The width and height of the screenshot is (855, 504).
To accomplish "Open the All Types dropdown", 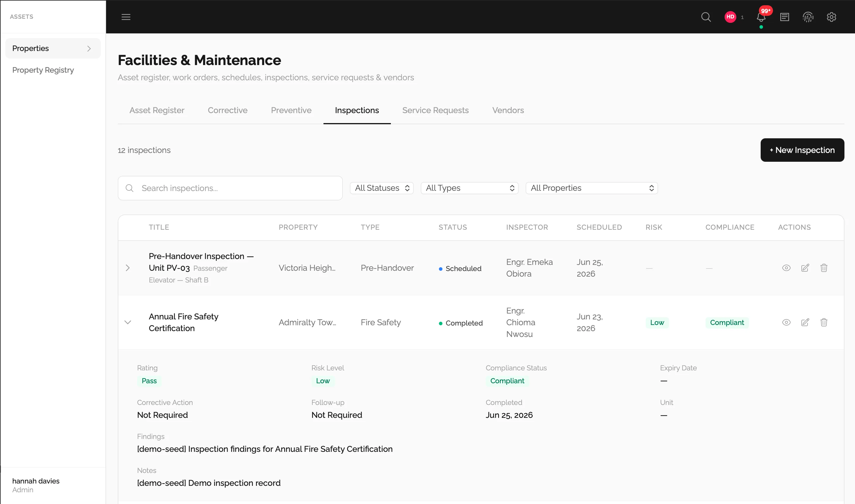I will [469, 188].
